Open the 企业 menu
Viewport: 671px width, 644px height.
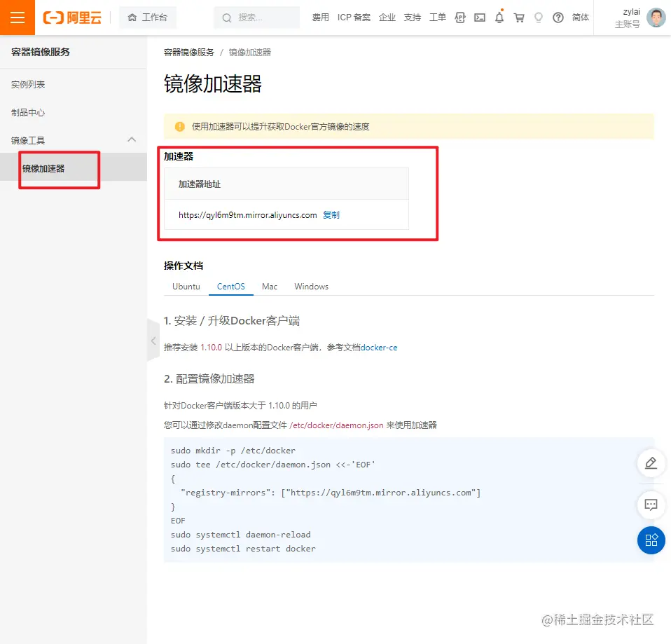(387, 18)
